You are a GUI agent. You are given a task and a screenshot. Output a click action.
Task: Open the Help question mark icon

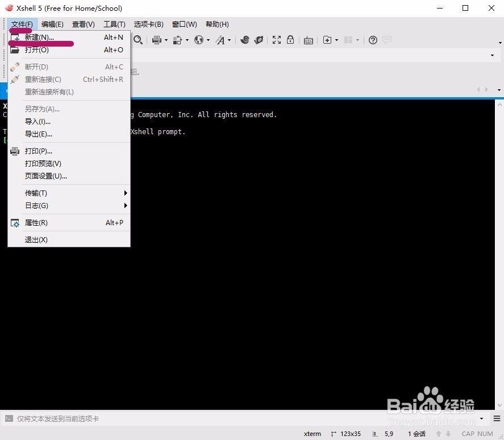[x=373, y=40]
